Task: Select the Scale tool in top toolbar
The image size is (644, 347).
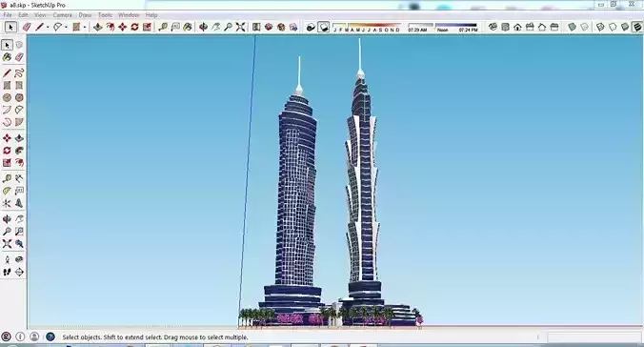Action: tap(147, 27)
